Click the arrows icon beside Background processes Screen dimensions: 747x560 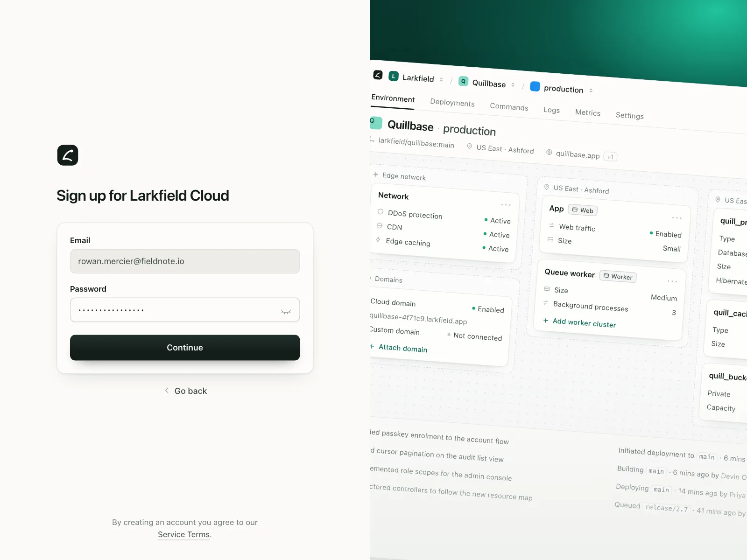coord(546,303)
